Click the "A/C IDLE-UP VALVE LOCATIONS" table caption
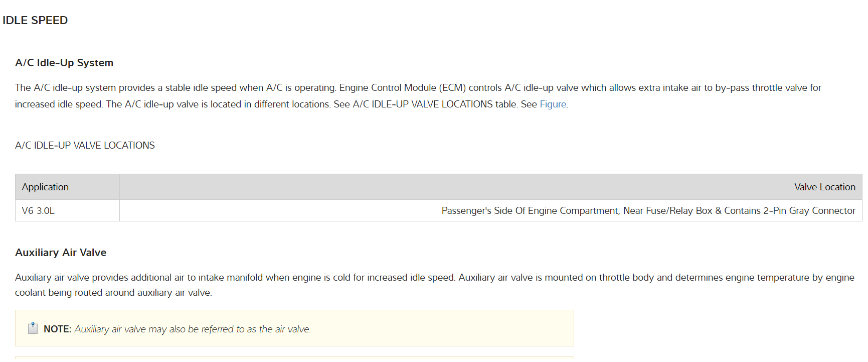The image size is (868, 362). click(x=85, y=146)
